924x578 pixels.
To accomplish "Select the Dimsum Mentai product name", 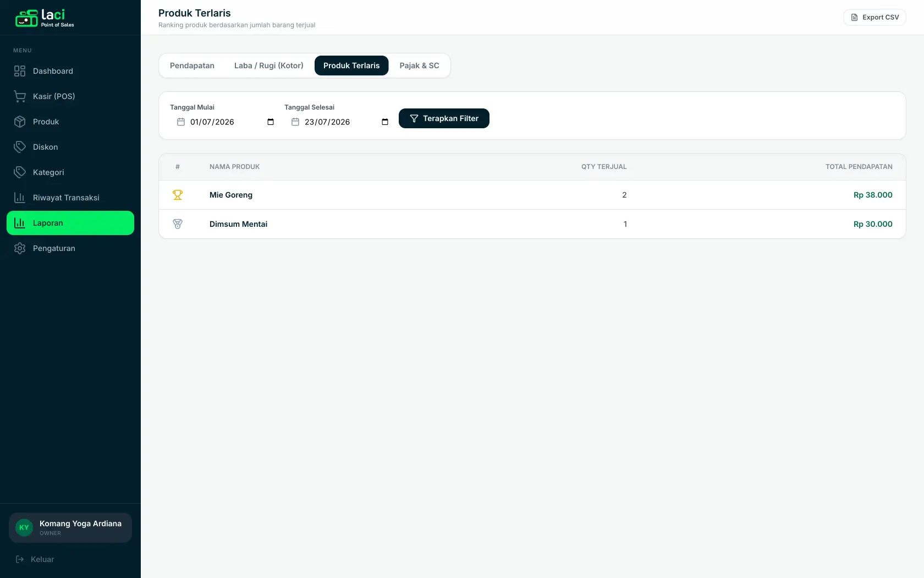I will [x=238, y=224].
